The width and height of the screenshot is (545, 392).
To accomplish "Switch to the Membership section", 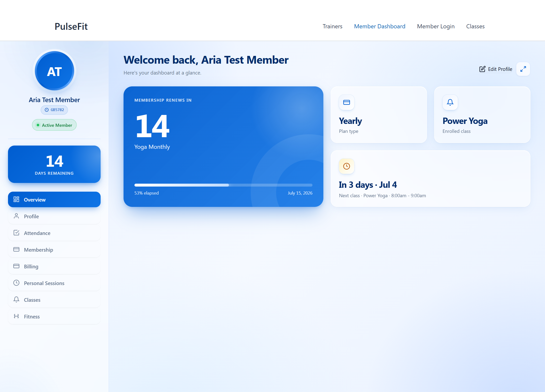I will click(54, 250).
